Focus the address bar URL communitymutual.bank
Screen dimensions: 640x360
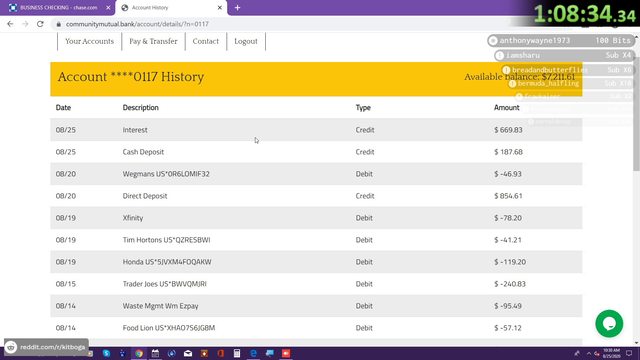click(137, 24)
